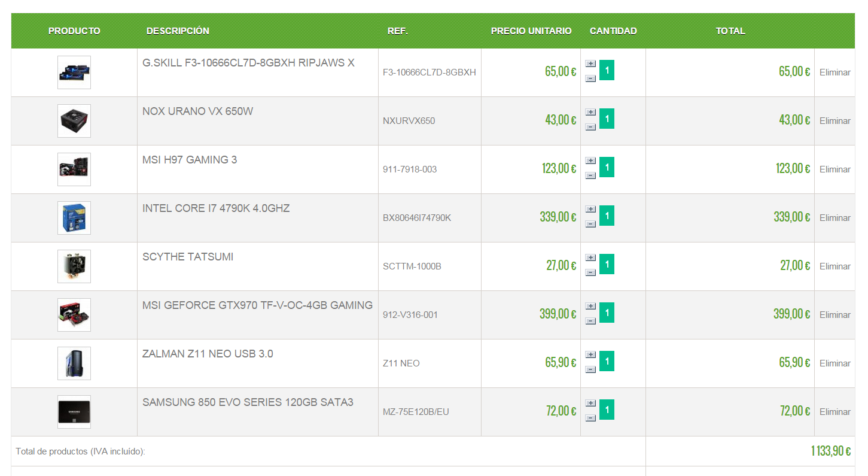Increase quantity of Scythe Tatsumi
The image size is (868, 476).
click(x=590, y=257)
